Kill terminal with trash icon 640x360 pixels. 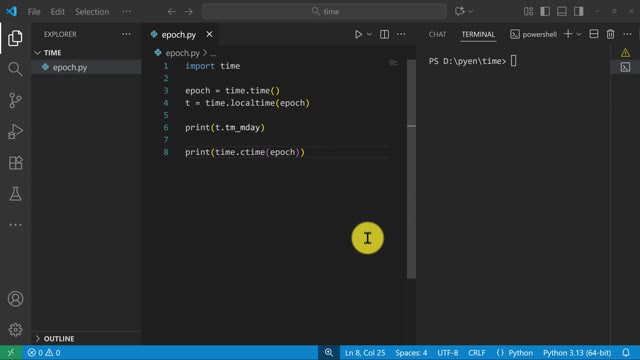[x=610, y=34]
